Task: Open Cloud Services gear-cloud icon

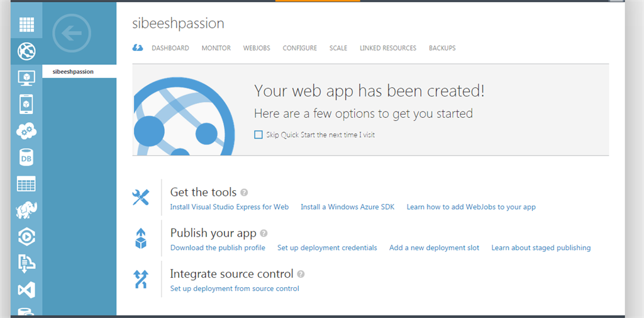Action: coord(26,131)
